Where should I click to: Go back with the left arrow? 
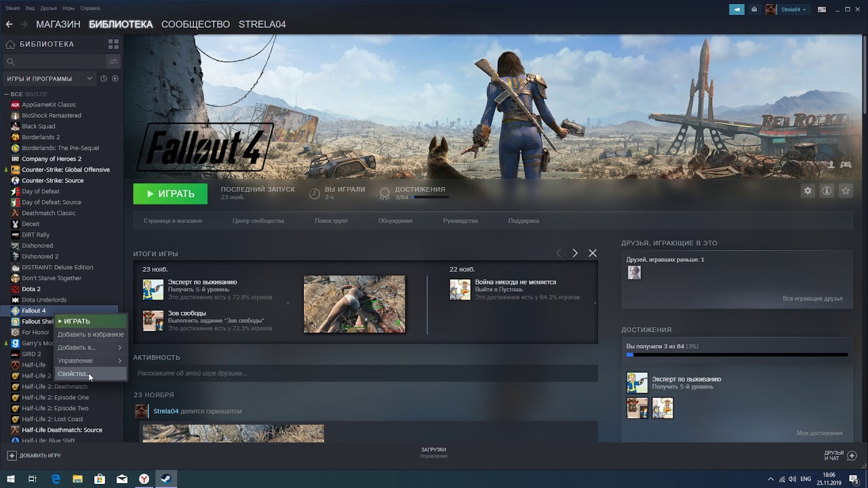coord(9,24)
